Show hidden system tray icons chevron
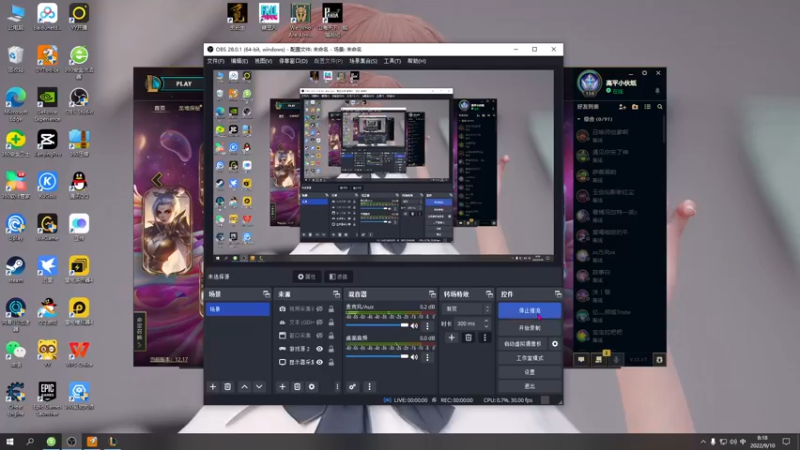 click(703, 442)
